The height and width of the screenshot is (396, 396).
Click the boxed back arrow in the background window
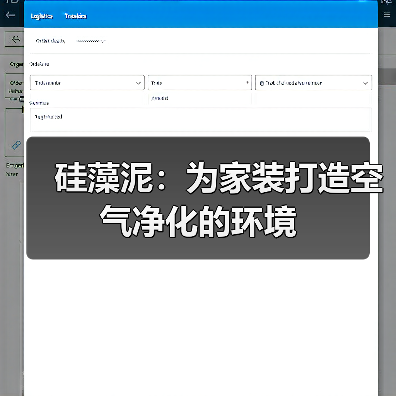(15, 39)
